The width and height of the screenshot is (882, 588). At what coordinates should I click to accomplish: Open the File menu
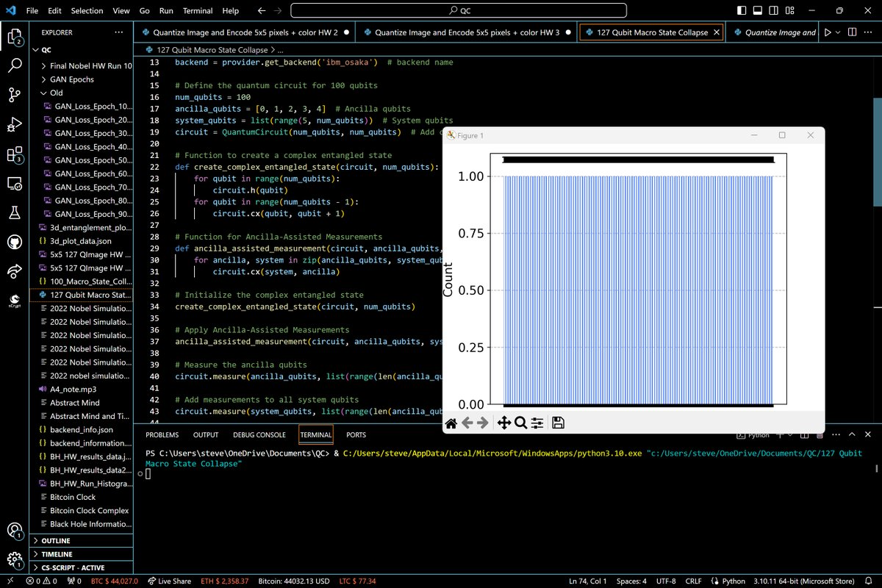coord(32,11)
